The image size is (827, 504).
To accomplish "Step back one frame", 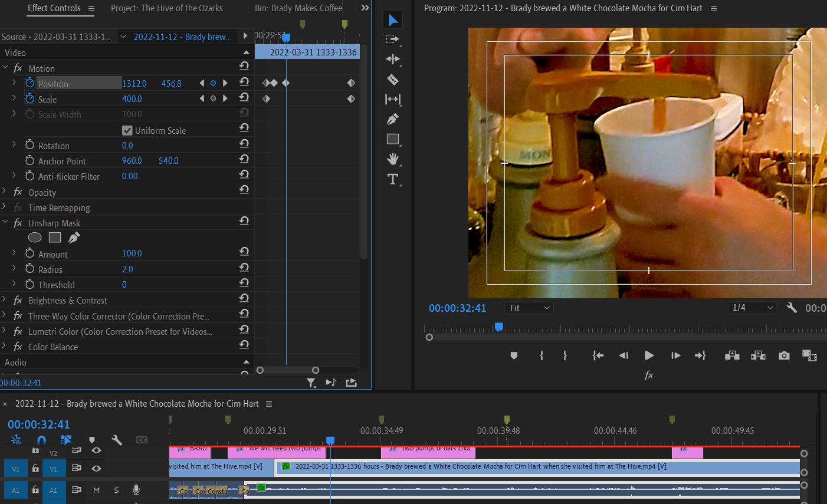I will tap(623, 355).
